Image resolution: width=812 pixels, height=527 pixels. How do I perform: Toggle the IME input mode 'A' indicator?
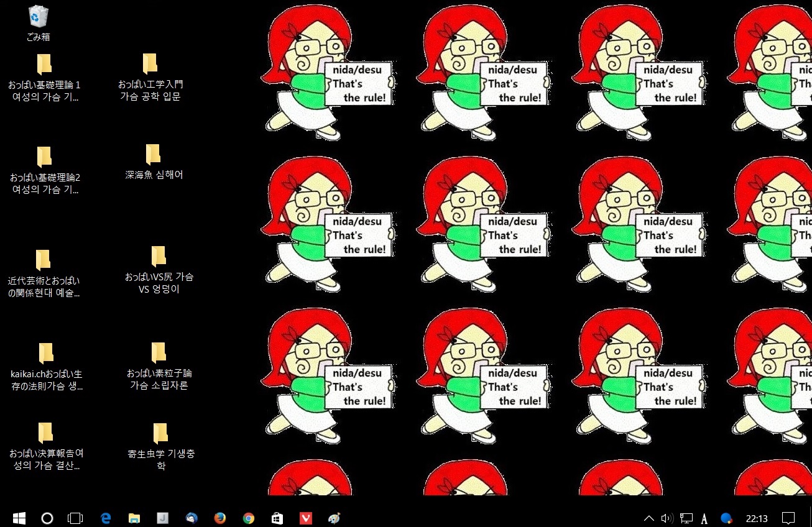[704, 518]
